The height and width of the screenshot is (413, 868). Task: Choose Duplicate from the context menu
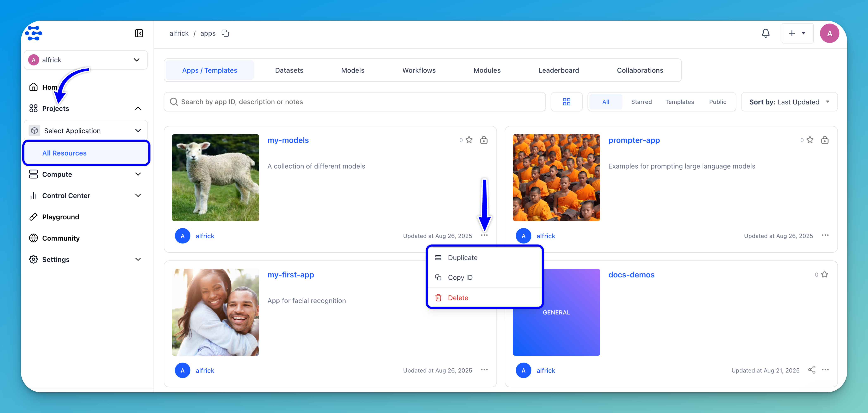click(x=462, y=258)
